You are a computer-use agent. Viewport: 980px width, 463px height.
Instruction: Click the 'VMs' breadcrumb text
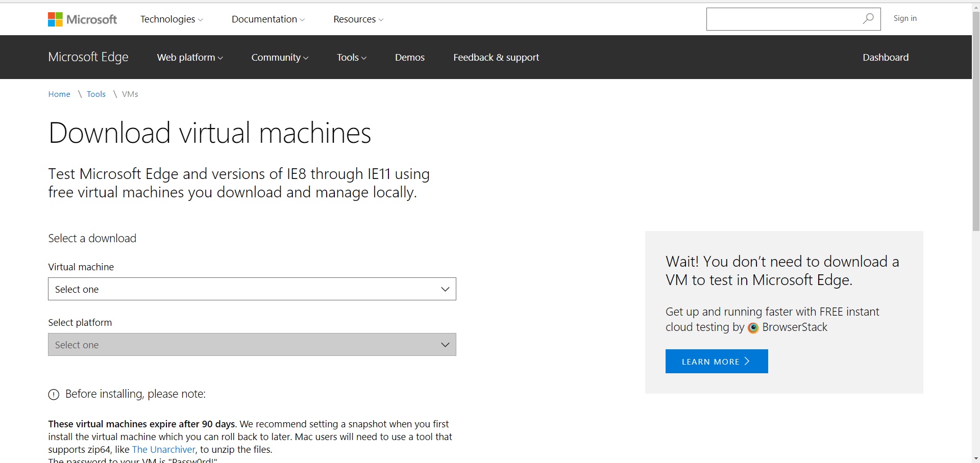[130, 94]
